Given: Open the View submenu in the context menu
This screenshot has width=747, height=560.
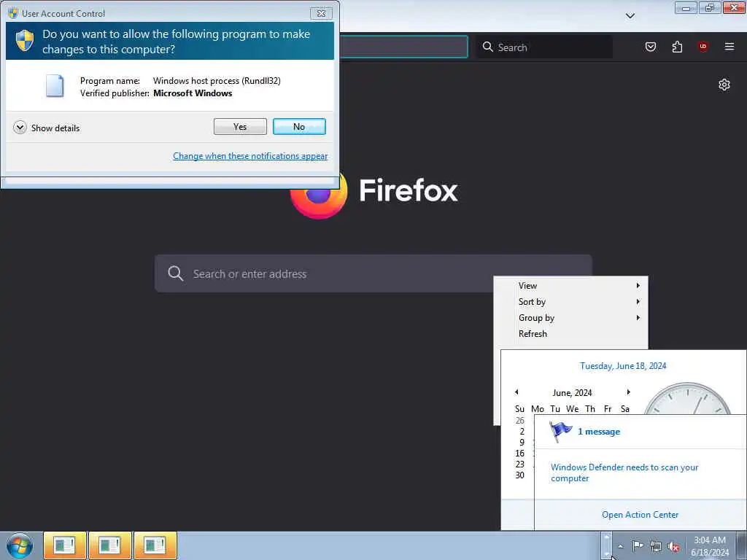Looking at the screenshot, I should click(570, 286).
